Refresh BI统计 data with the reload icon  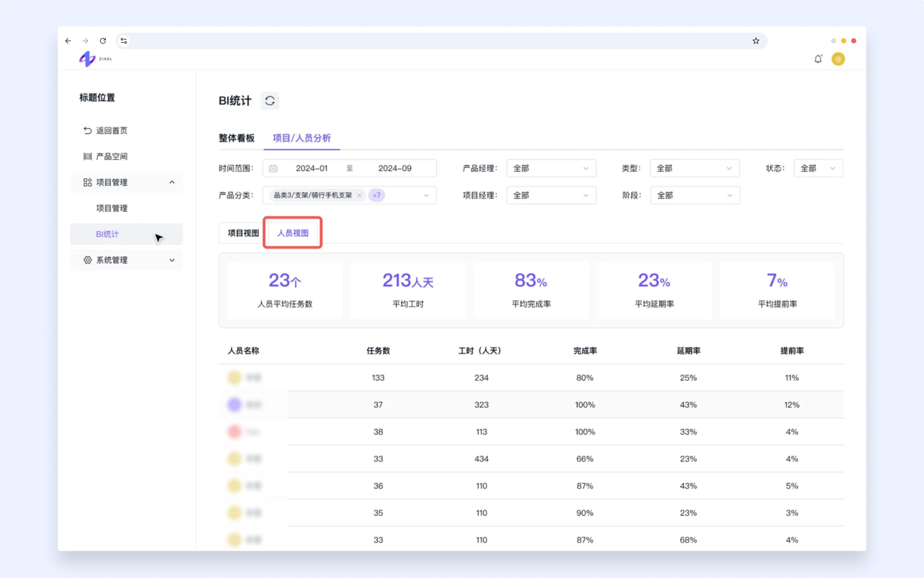pyautogui.click(x=269, y=101)
